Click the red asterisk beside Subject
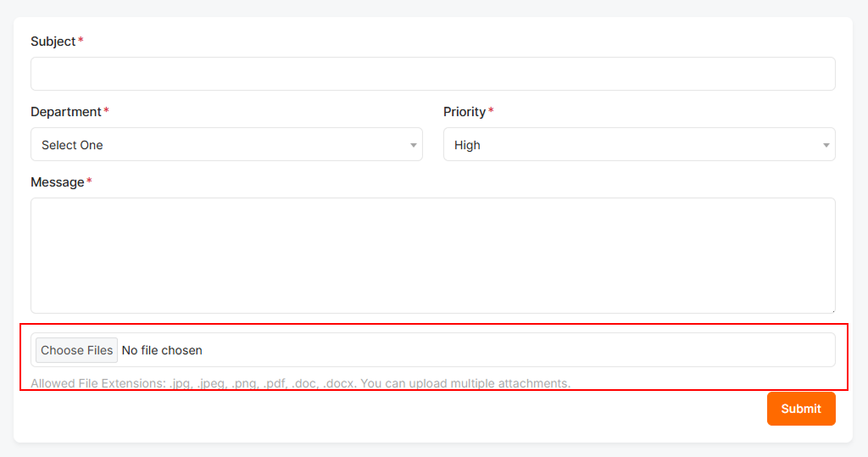868x457 pixels. (81, 41)
